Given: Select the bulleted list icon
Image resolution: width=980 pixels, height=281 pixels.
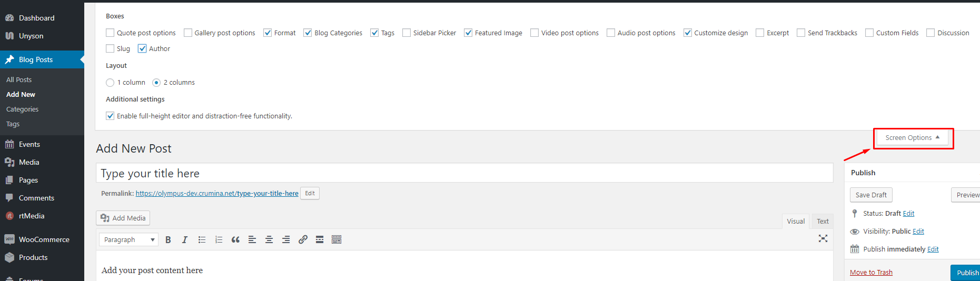Looking at the screenshot, I should point(202,240).
